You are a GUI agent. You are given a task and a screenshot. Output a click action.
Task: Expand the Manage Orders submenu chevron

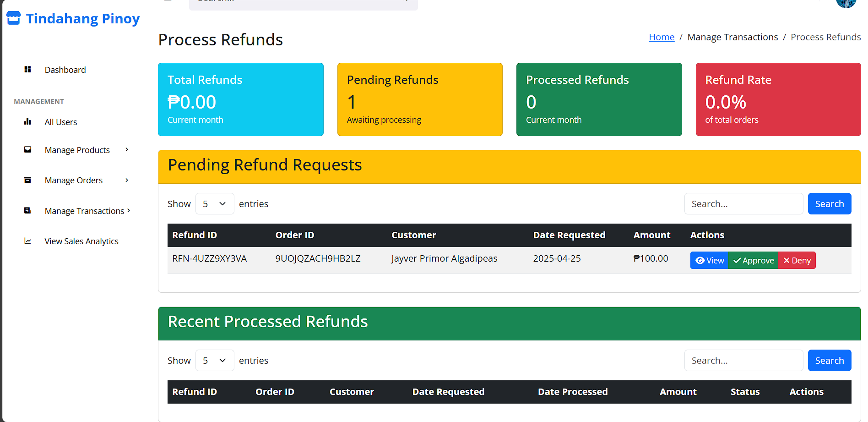[x=127, y=180]
